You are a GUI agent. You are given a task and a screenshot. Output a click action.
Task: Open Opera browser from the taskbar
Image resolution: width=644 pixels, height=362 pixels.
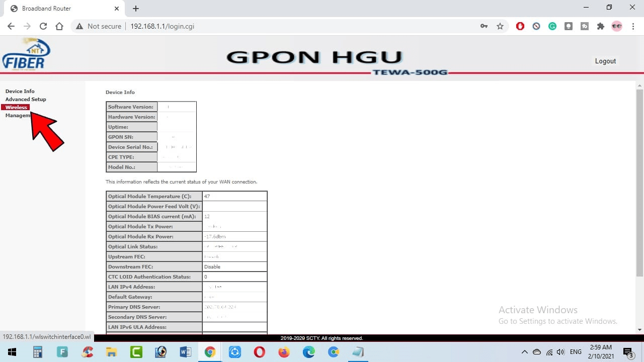tap(260, 352)
